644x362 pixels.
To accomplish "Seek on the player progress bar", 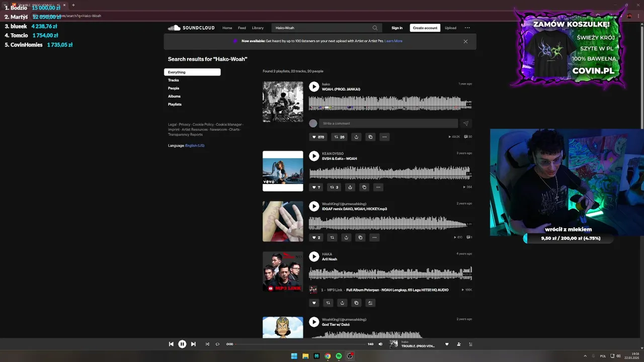I will click(300, 344).
